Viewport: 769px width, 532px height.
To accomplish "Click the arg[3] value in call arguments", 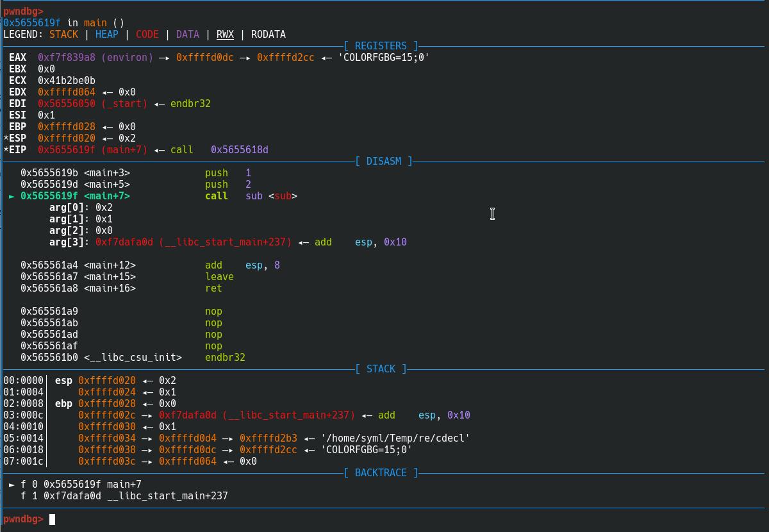I will tap(193, 242).
